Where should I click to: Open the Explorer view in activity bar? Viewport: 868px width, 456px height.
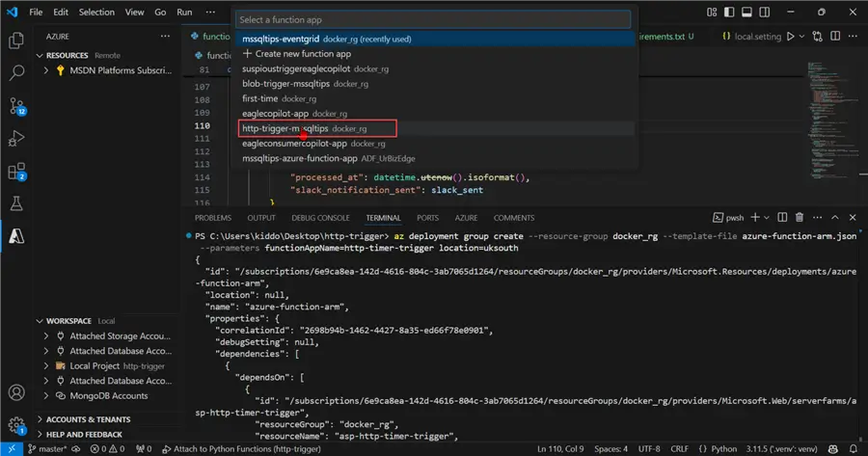click(16, 40)
